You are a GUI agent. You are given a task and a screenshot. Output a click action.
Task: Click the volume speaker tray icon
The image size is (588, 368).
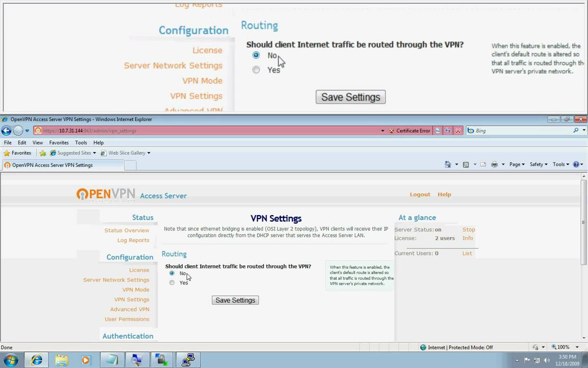tap(546, 360)
